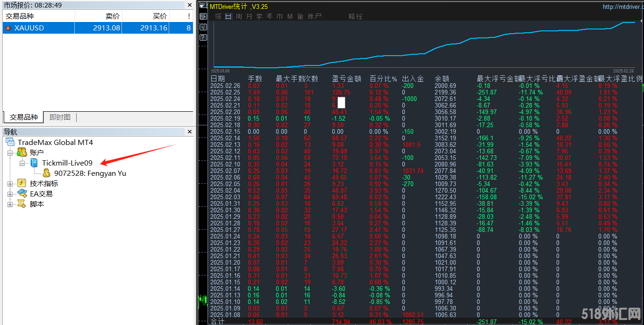Click the 技术指标 indicators icon
Image resolution: width=644 pixels, height=325 pixels.
point(21,183)
